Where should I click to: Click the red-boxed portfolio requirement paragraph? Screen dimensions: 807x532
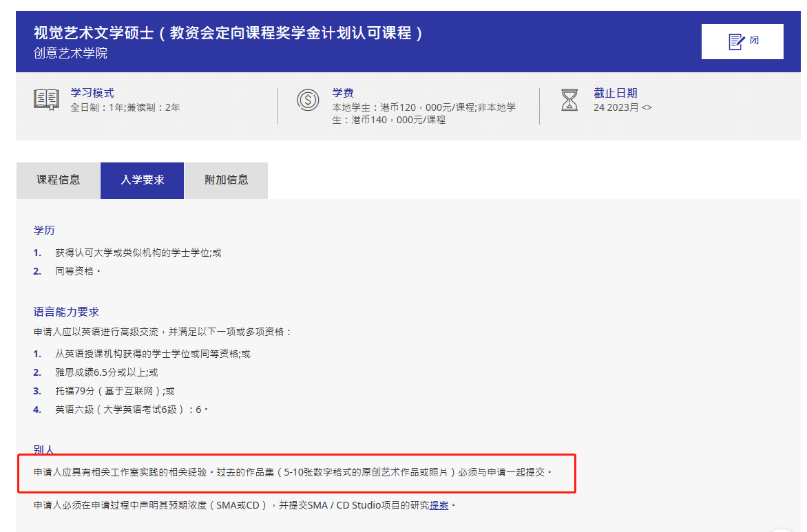(293, 473)
